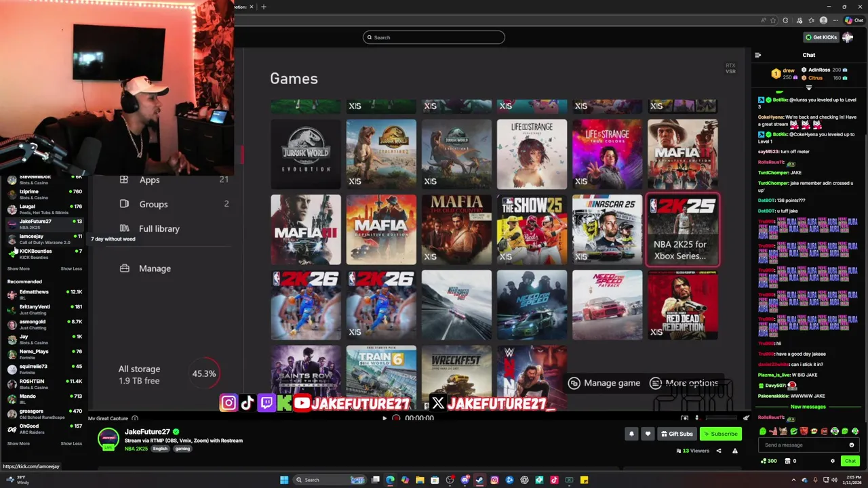Share the stream via share icon
This screenshot has height=488, width=868.
719,451
